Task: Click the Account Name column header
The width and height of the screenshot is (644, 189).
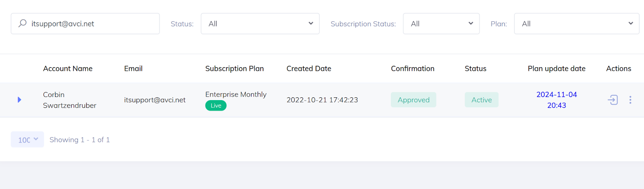Action: coord(68,69)
